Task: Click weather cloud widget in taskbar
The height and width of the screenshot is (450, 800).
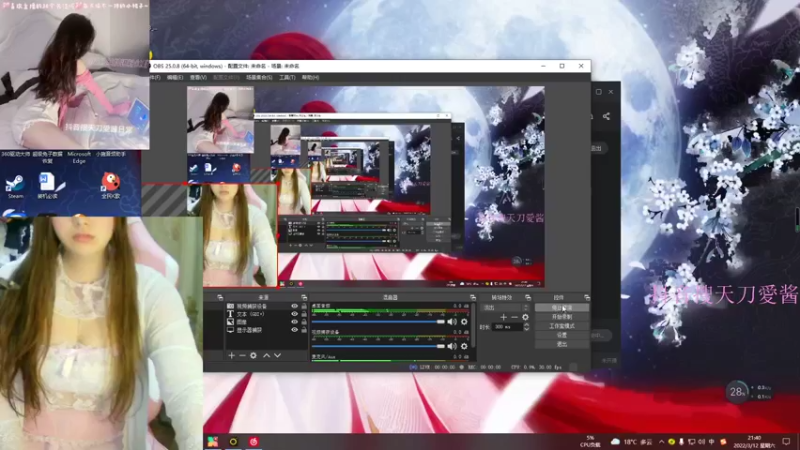Action: pyautogui.click(x=632, y=442)
